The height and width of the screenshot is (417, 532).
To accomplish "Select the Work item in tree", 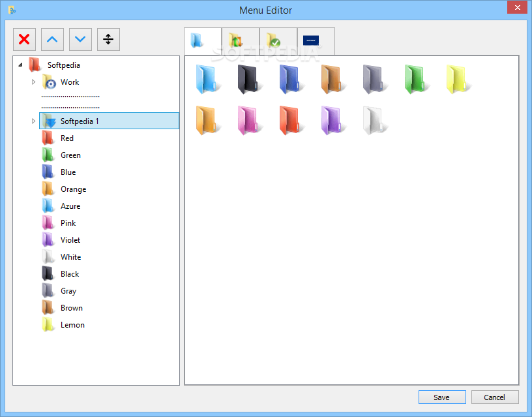I will 70,82.
